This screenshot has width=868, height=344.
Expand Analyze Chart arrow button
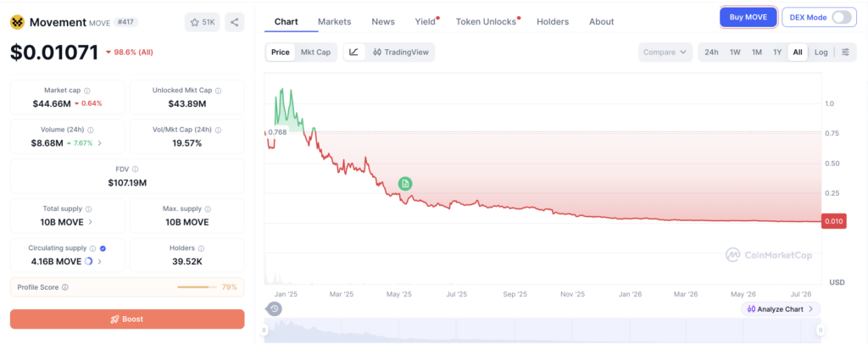point(781,309)
